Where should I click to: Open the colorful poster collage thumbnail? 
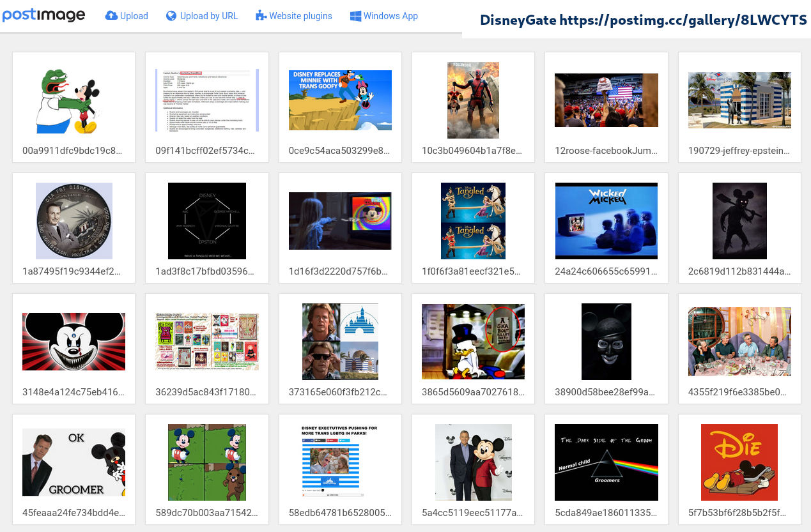tap(207, 342)
